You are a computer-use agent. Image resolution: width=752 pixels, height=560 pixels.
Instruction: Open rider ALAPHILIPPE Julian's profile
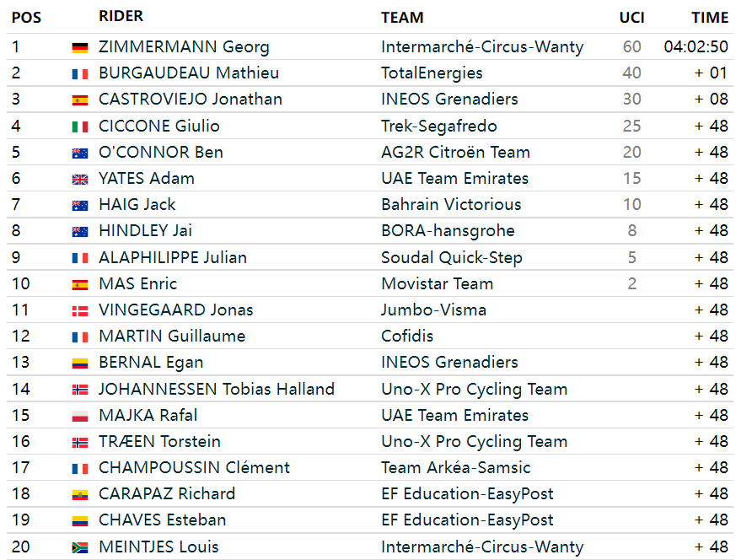click(173, 258)
